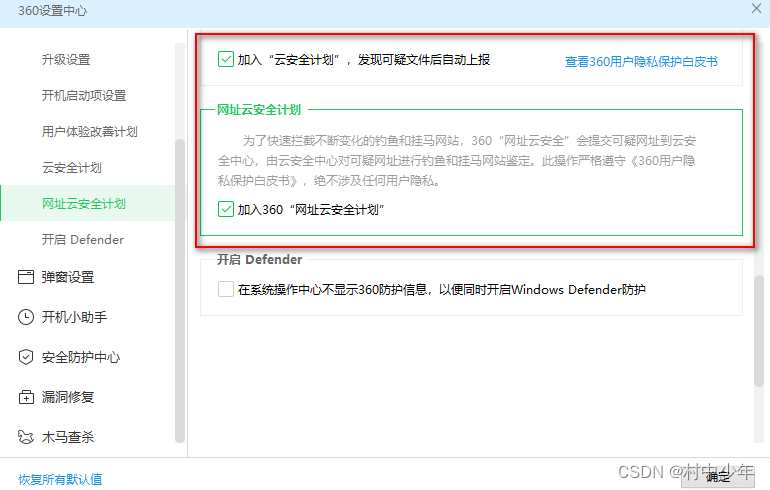770x490 pixels.
Task: Click the 木马查杀 horse icon
Action: (26, 437)
